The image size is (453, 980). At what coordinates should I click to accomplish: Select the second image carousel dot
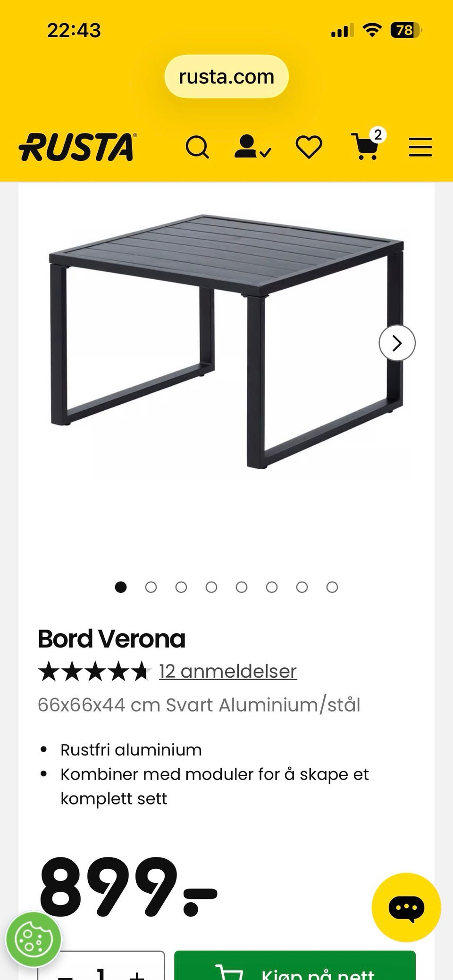click(x=151, y=587)
